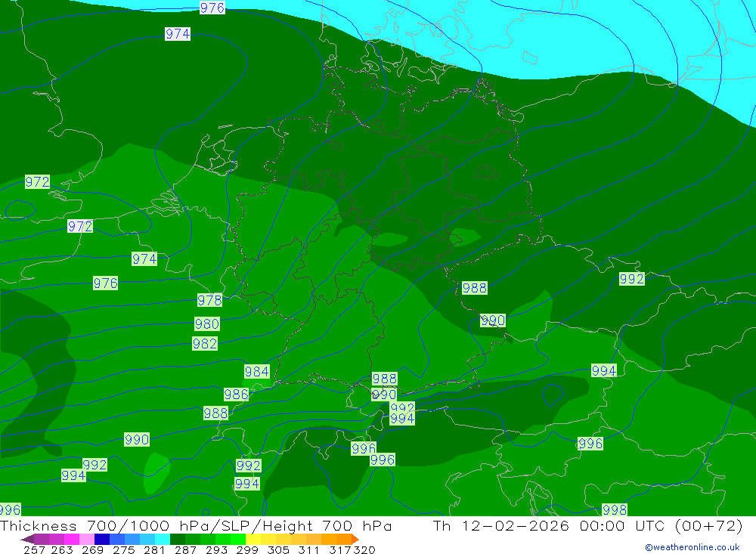Pick the darkest blue swatch in the legend
Screen dimensions: 756x554
pos(102,539)
